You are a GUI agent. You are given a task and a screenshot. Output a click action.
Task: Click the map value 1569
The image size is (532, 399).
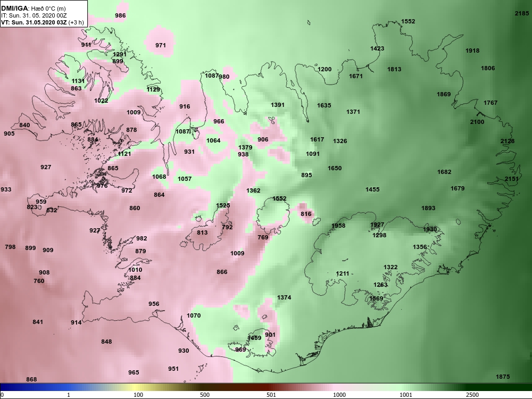click(x=376, y=298)
